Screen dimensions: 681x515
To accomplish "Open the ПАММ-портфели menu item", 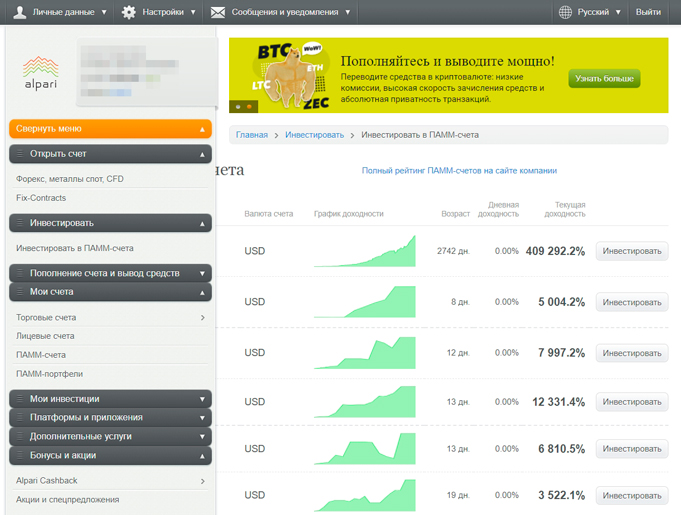I will coord(50,374).
